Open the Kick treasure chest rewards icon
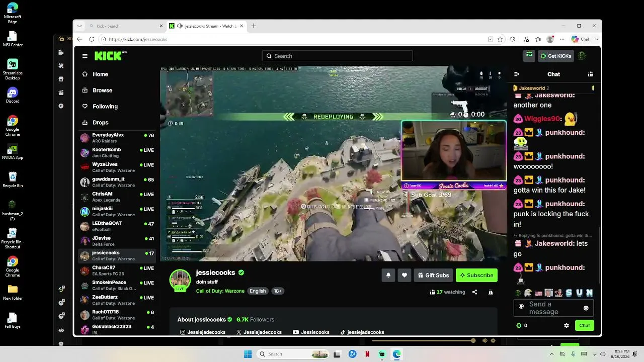644x362 pixels. (529, 56)
